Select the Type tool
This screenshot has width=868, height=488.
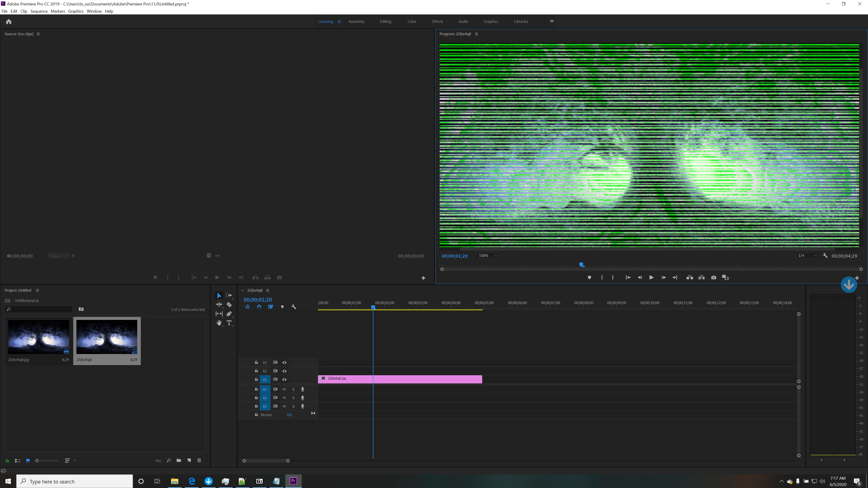pyautogui.click(x=229, y=323)
